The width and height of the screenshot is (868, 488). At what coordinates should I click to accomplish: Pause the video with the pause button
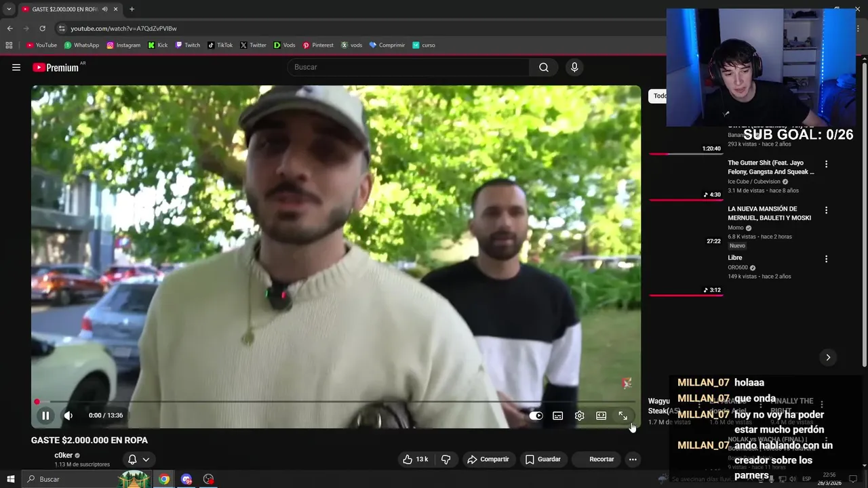pos(45,415)
